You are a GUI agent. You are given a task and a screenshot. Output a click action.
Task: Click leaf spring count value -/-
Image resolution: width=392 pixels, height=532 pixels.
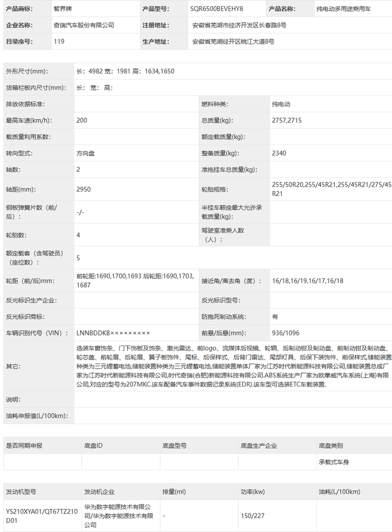click(80, 212)
